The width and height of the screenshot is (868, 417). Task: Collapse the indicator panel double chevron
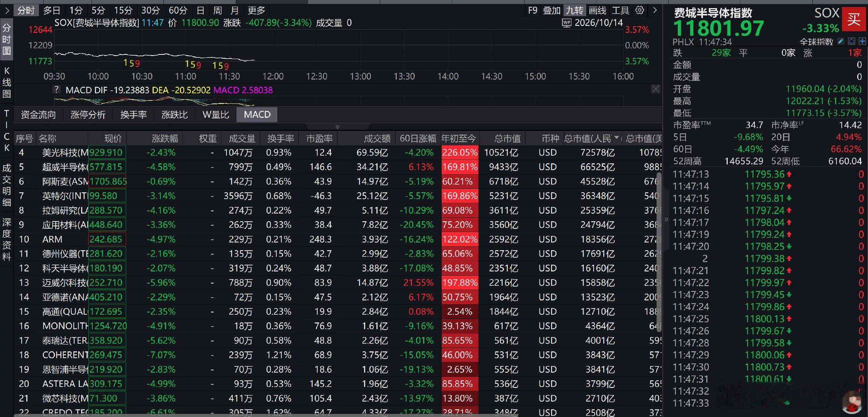point(337,127)
